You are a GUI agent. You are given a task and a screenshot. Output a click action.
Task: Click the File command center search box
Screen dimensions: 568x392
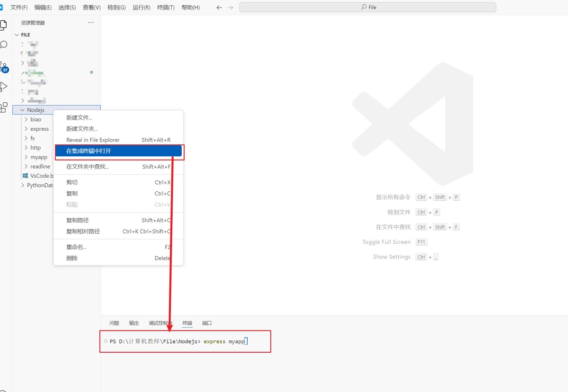[x=368, y=8]
